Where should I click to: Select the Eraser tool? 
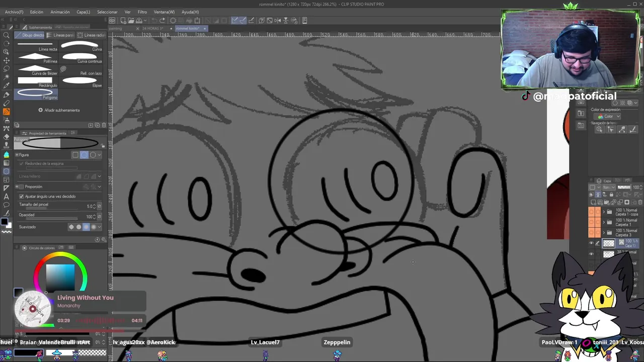click(x=7, y=137)
